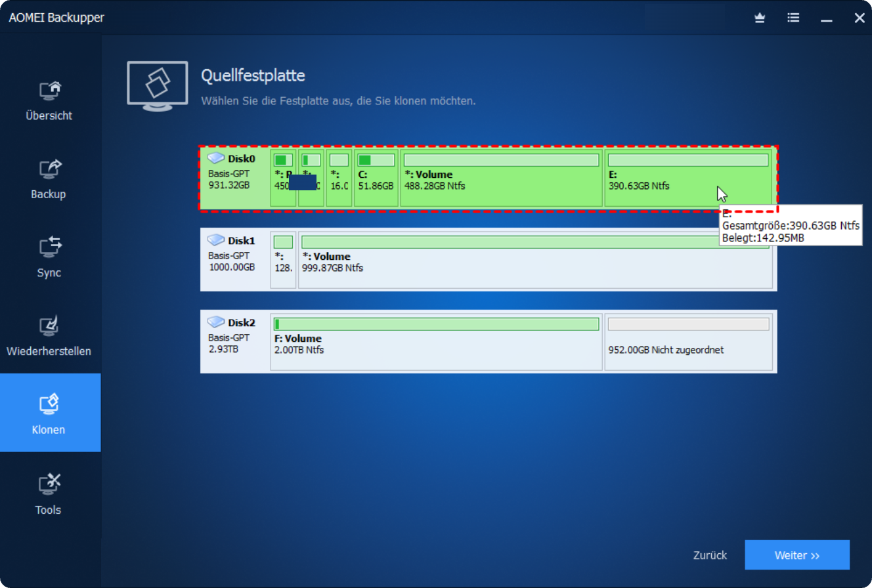Image resolution: width=872 pixels, height=588 pixels.
Task: Click the crown upgrade icon
Action: [x=760, y=18]
